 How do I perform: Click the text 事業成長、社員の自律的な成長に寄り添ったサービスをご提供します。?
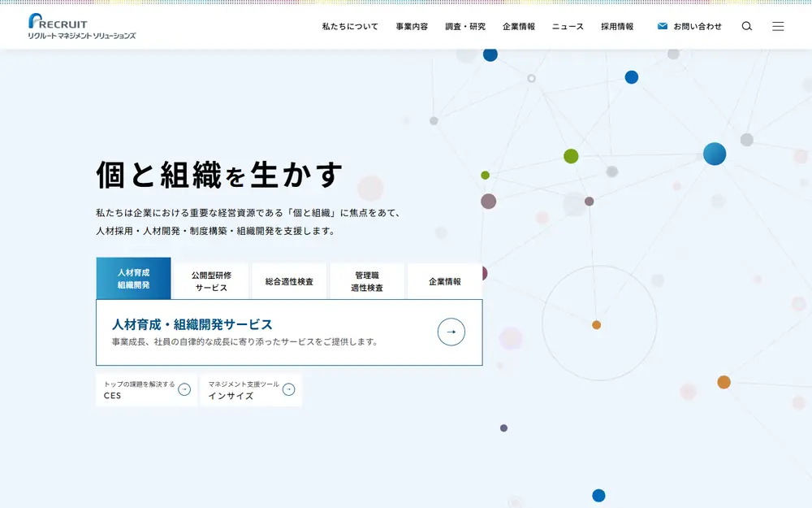[x=245, y=341]
